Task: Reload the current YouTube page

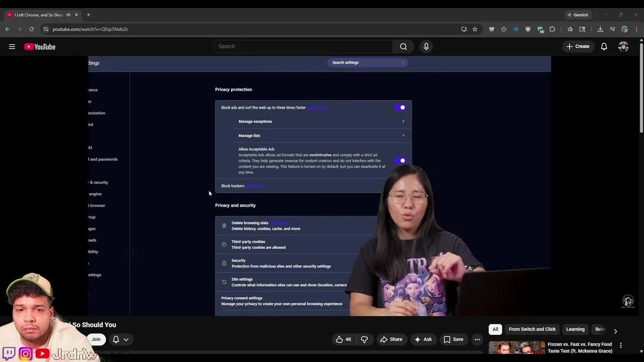Action: pyautogui.click(x=31, y=29)
